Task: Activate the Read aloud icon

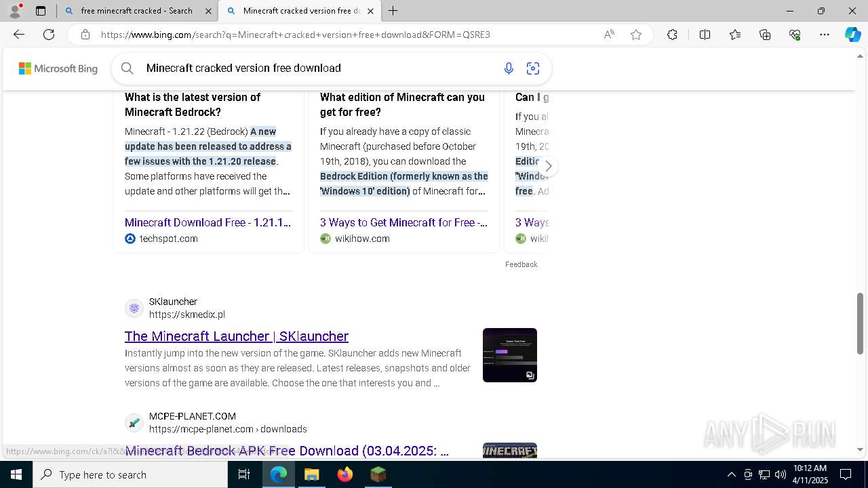Action: click(x=609, y=35)
